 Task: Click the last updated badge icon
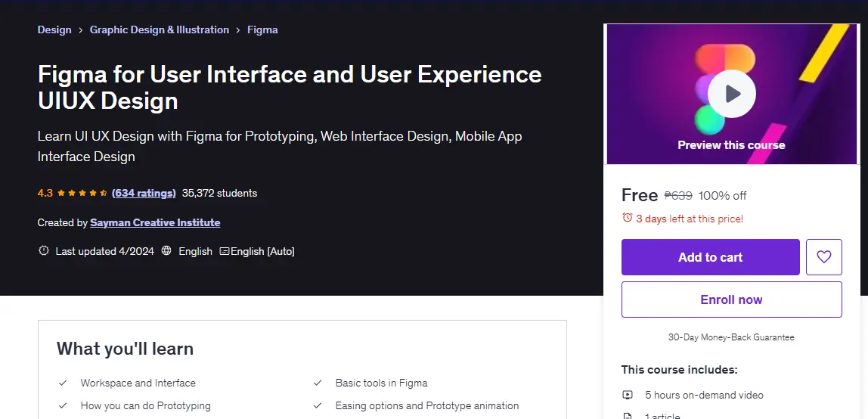tap(44, 251)
